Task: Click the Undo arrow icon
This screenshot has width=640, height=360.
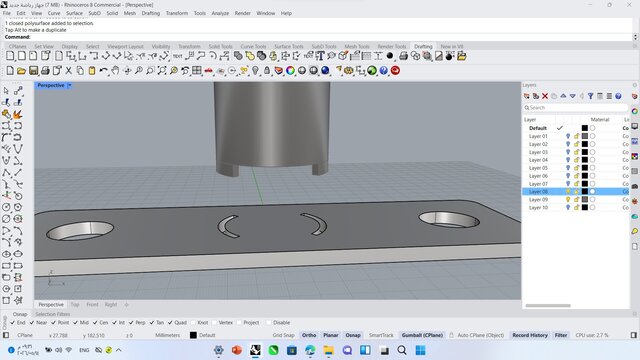Action: tap(103, 71)
